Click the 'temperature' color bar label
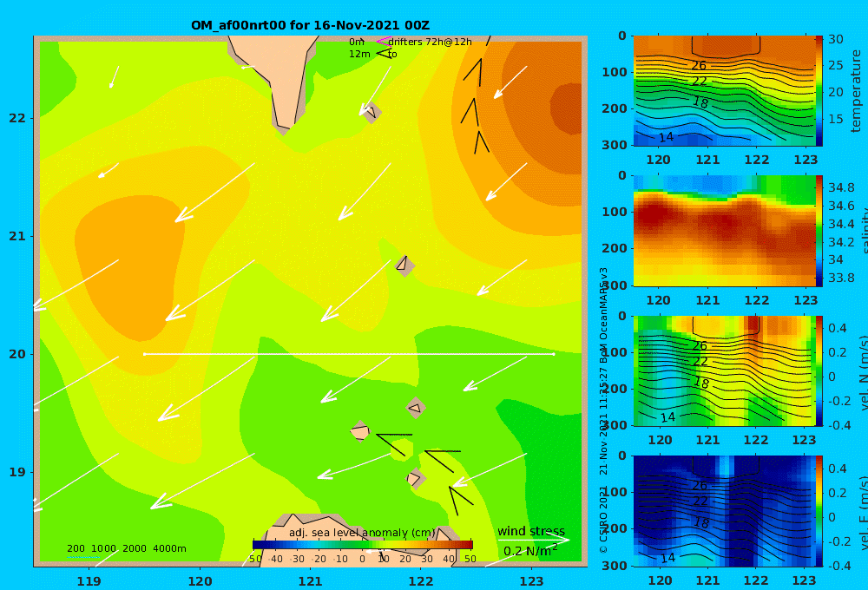Viewport: 868px width, 590px height. coord(856,91)
